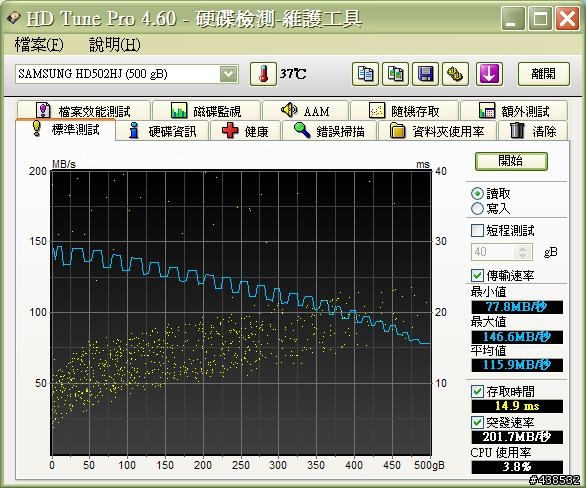Click the 離開 button
The height and width of the screenshot is (488, 586).
[x=543, y=74]
